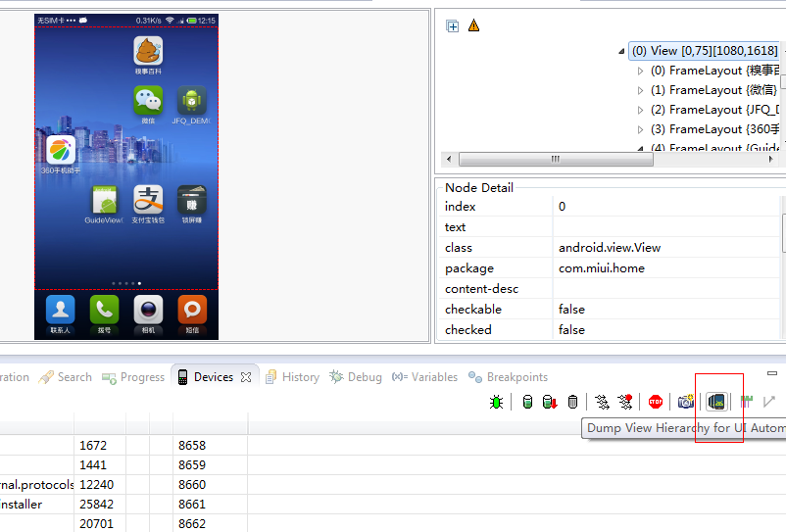
Task: Click the Update Threads icon
Action: (602, 402)
